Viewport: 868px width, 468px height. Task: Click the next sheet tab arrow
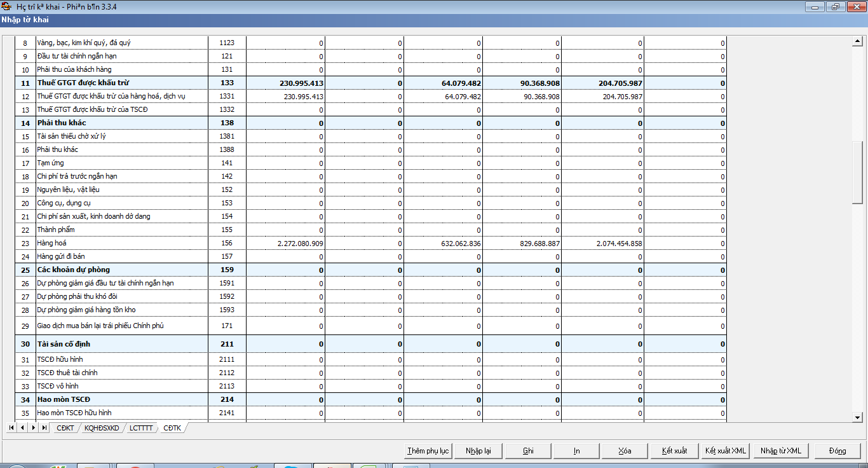[33, 428]
